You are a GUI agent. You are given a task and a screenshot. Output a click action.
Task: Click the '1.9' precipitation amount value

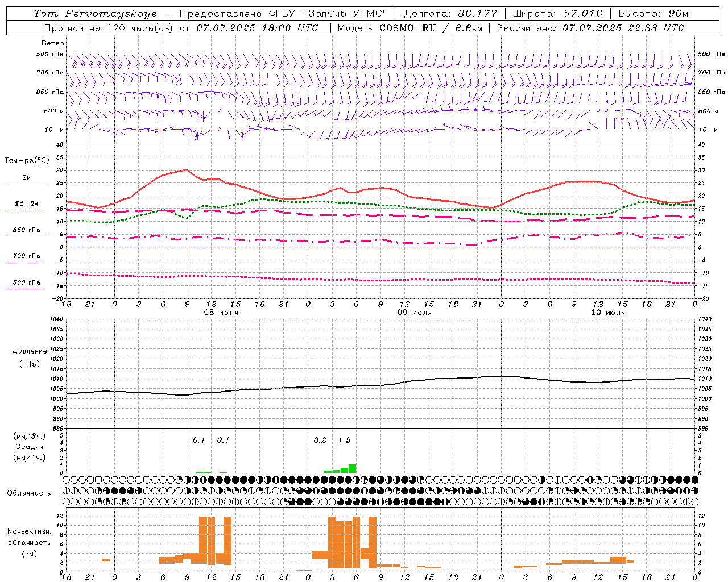(x=344, y=440)
